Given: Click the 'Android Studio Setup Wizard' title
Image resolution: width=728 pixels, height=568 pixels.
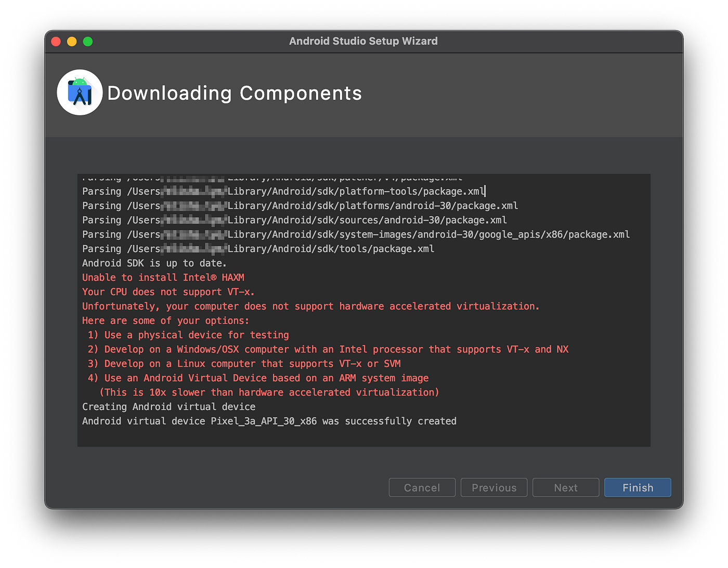Looking at the screenshot, I should click(363, 41).
